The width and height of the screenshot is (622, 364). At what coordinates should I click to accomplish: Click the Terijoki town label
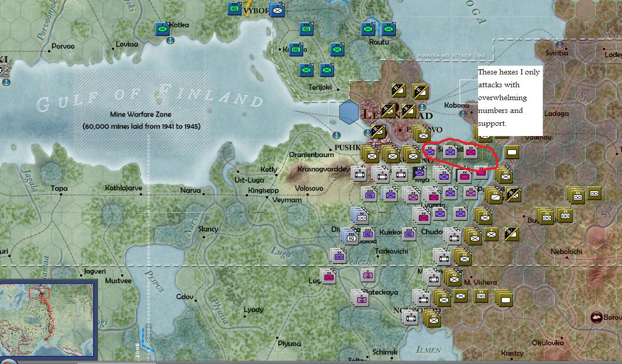(320, 87)
